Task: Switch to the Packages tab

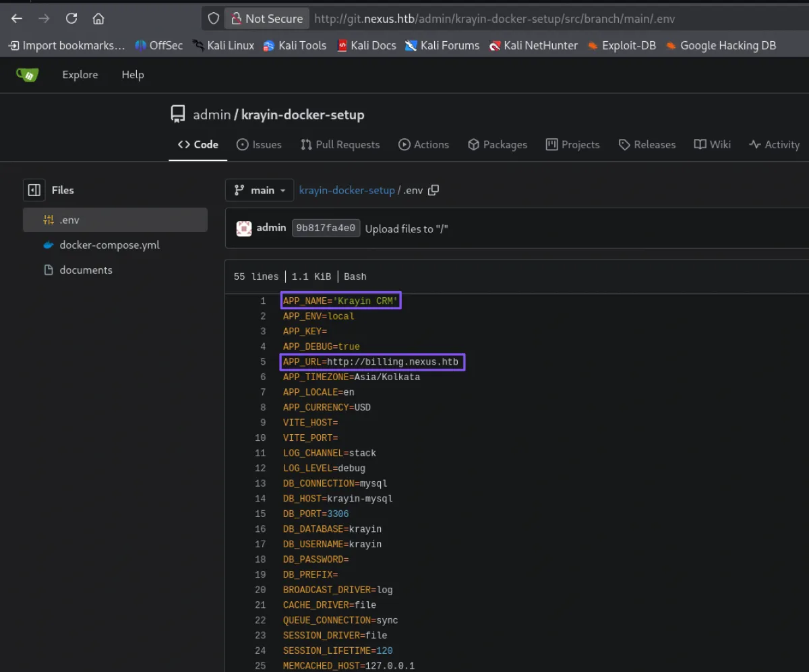Action: (x=498, y=144)
